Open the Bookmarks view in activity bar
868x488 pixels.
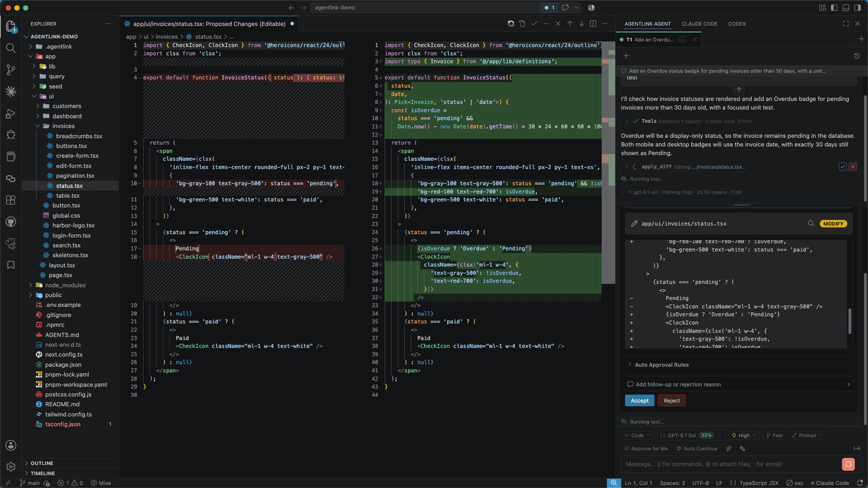pos(11,265)
